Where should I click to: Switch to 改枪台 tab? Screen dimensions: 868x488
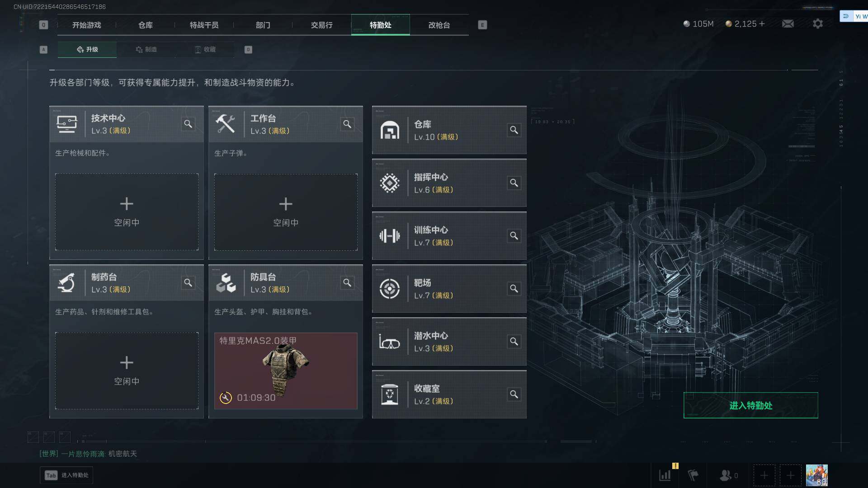439,25
